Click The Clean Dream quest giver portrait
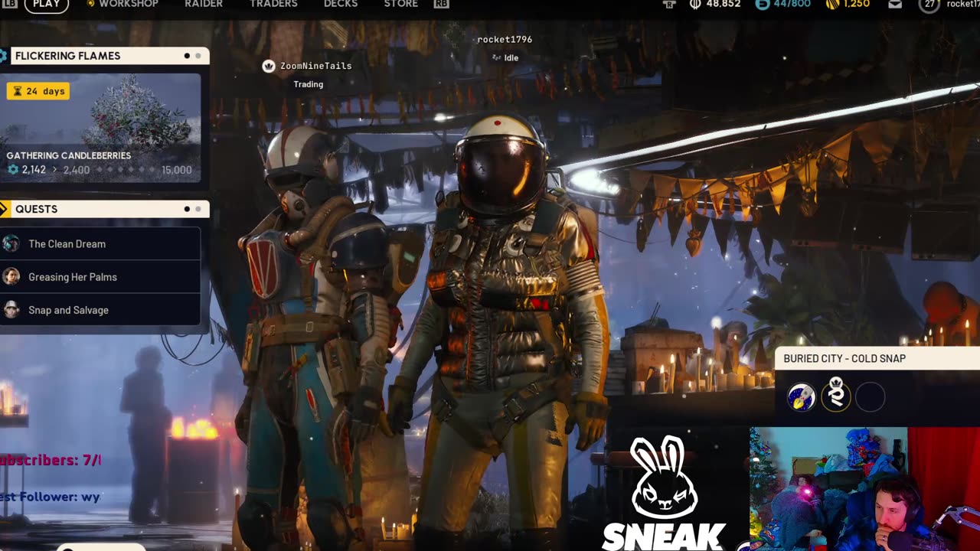The image size is (980, 551). coord(11,243)
